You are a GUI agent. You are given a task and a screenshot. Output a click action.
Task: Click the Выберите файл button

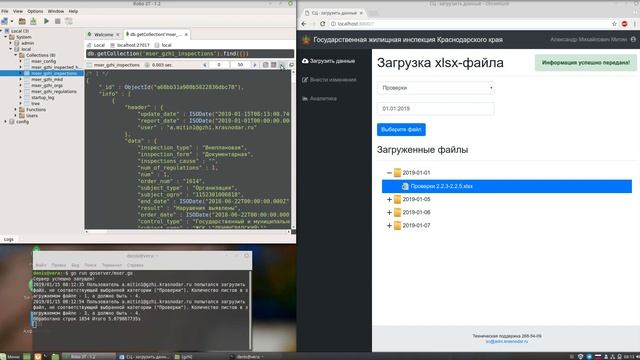[401, 130]
